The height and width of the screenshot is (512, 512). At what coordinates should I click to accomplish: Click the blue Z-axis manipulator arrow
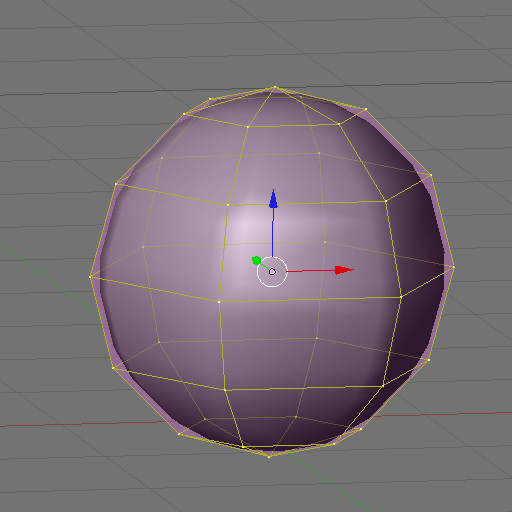point(273,199)
